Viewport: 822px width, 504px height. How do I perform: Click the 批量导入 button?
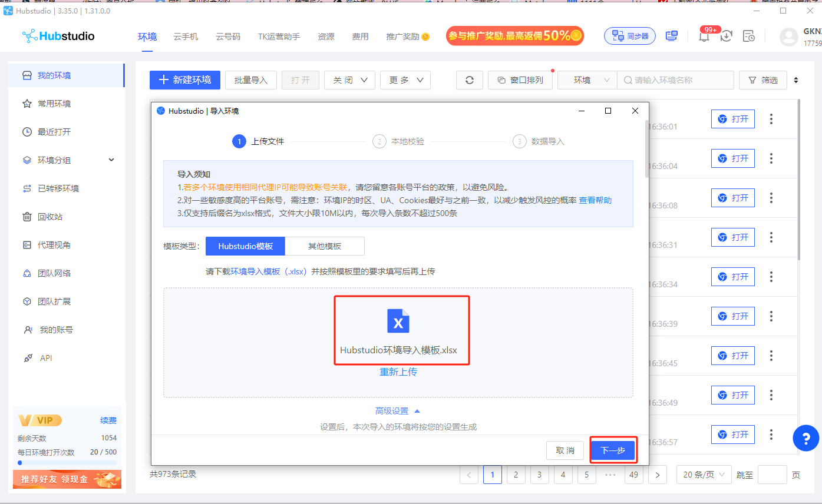coord(251,80)
